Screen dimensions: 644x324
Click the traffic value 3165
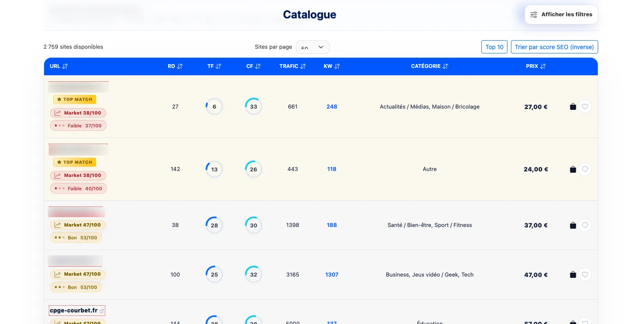(x=293, y=275)
